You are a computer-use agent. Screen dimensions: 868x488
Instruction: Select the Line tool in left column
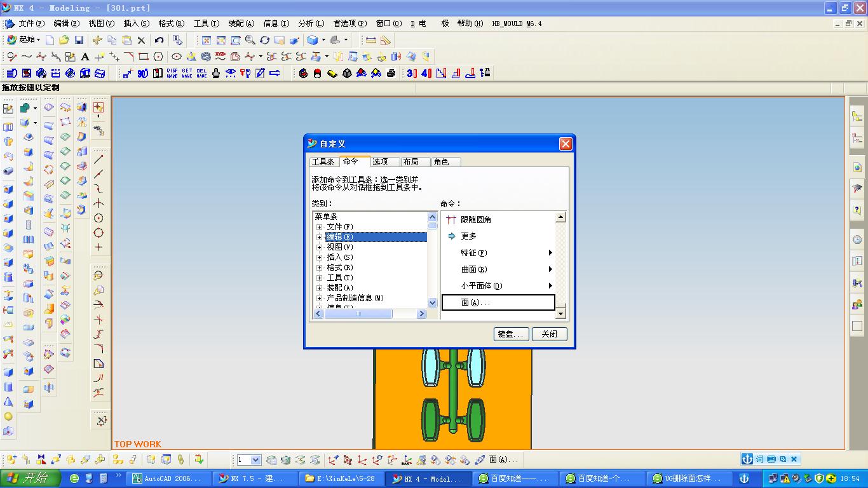[x=98, y=159]
